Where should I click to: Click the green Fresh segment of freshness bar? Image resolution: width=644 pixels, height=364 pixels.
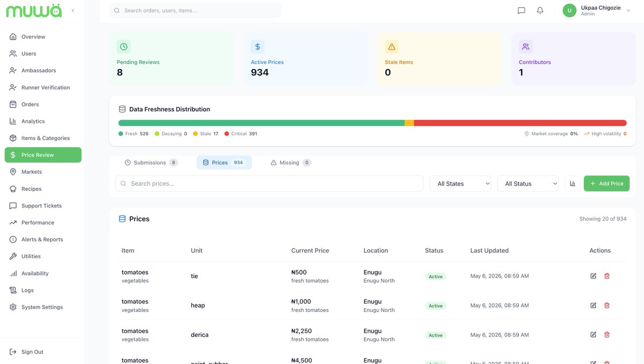click(x=261, y=123)
